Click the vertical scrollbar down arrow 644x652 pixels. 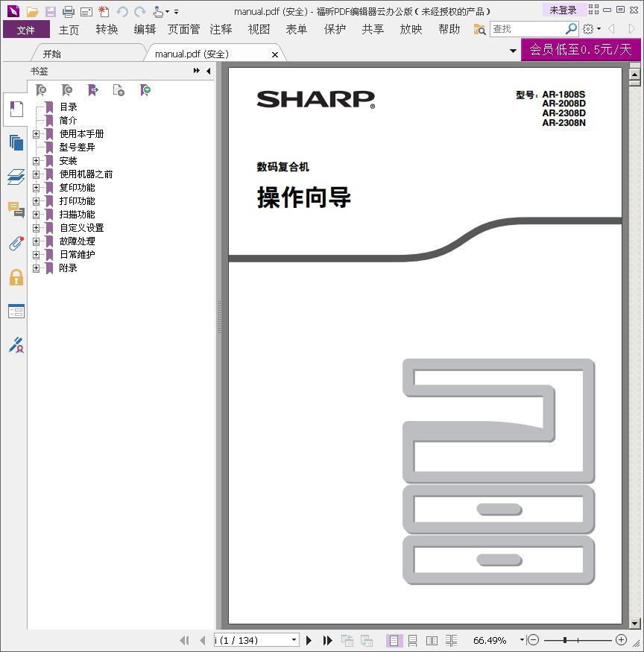634,623
